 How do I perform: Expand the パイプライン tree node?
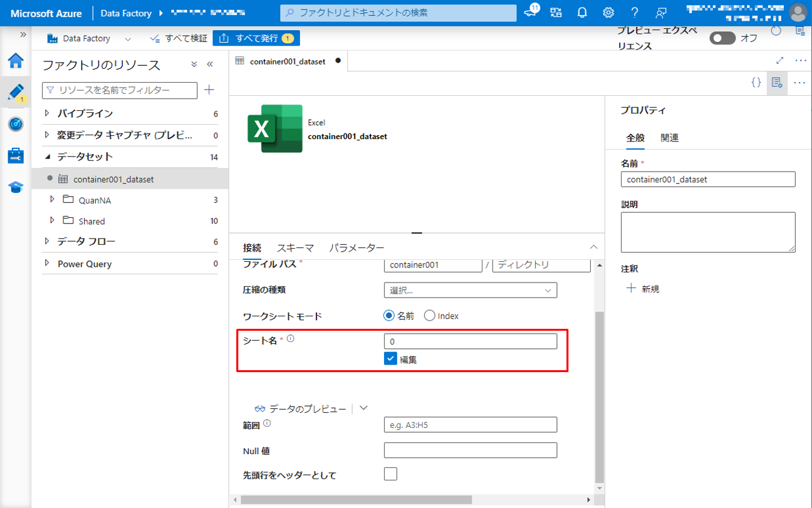(x=47, y=114)
